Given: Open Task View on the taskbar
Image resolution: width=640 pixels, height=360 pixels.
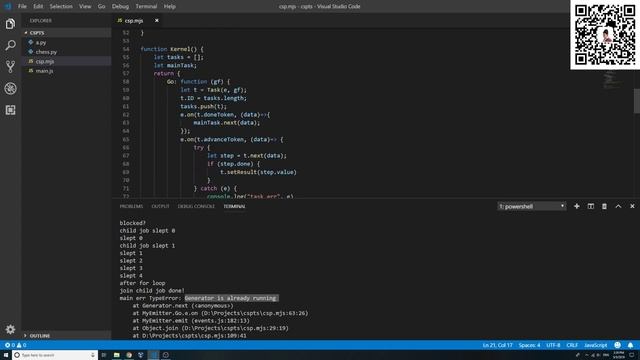Looking at the screenshot, I should tap(104, 355).
